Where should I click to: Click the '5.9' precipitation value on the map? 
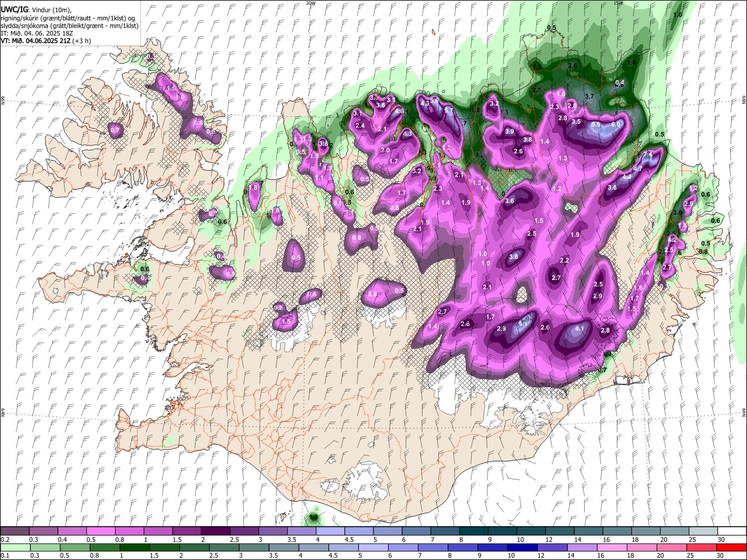pos(596,125)
